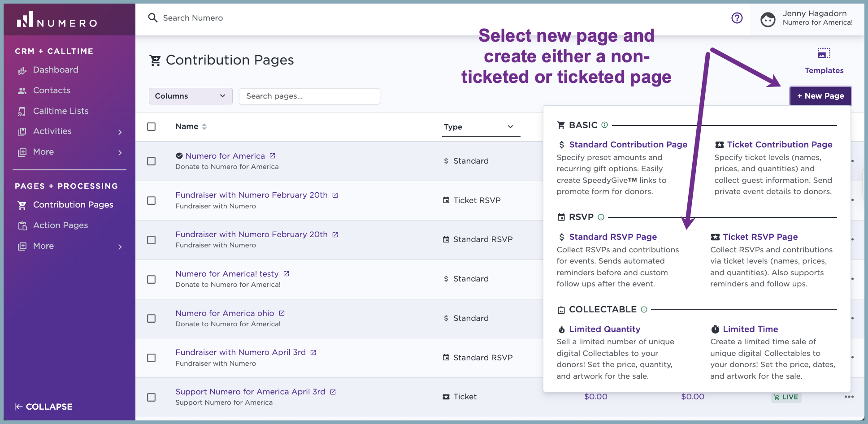Screen dimensions: 868x424
Task: Click the Action Pages sidebar icon
Action: [x=22, y=226]
